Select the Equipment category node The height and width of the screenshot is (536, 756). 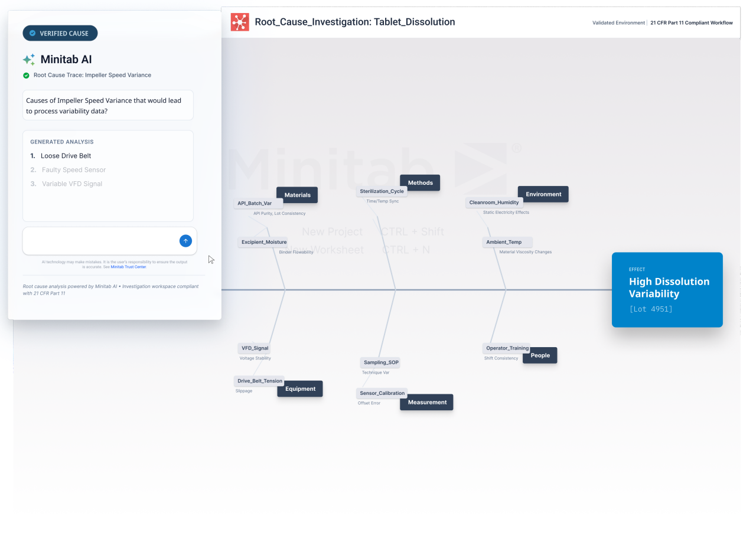300,389
